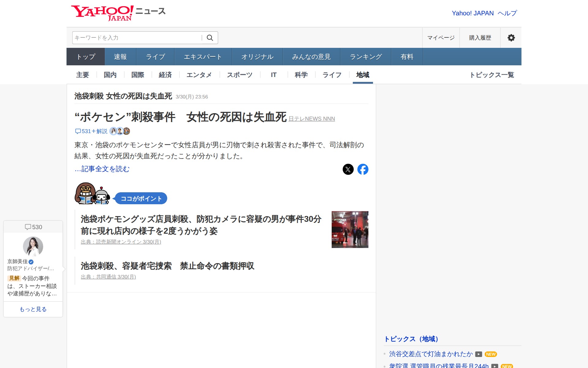The image size is (588, 368).
Task: Select the 国内 tab
Action: tap(110, 75)
